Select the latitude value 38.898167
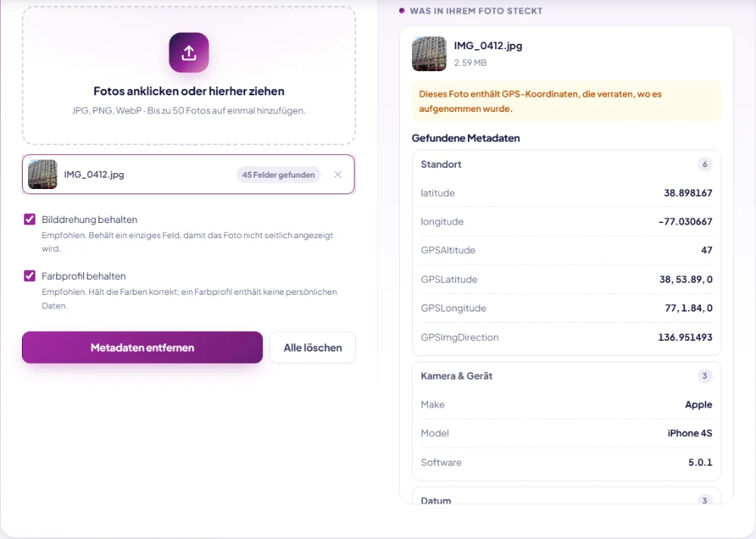This screenshot has height=539, width=756. coord(688,193)
